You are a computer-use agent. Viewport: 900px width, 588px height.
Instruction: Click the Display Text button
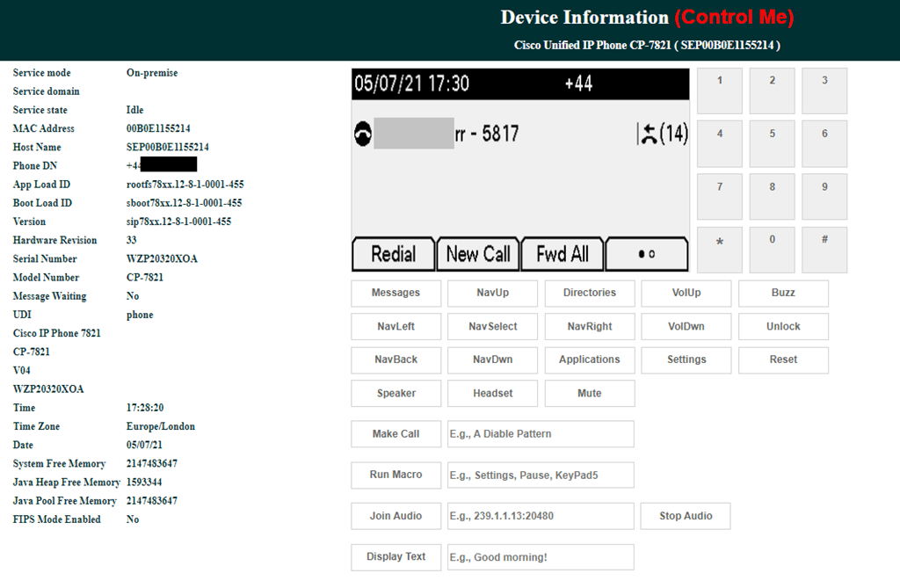(x=396, y=557)
